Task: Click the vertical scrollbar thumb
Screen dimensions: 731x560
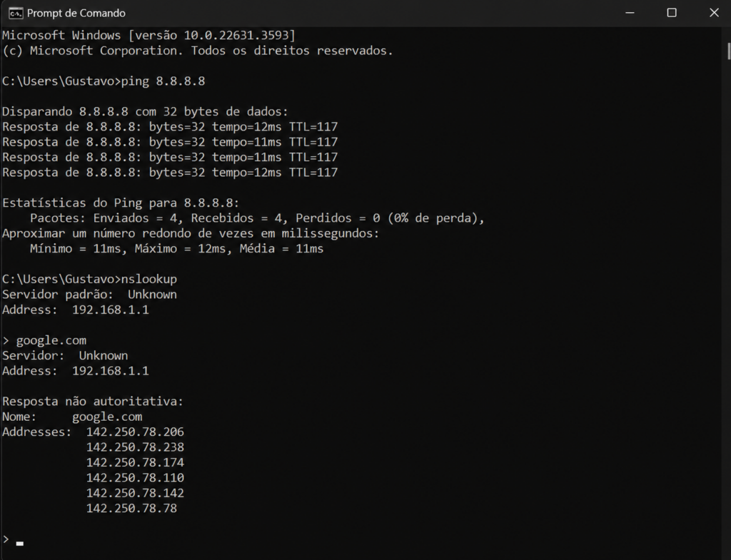Action: (x=729, y=51)
